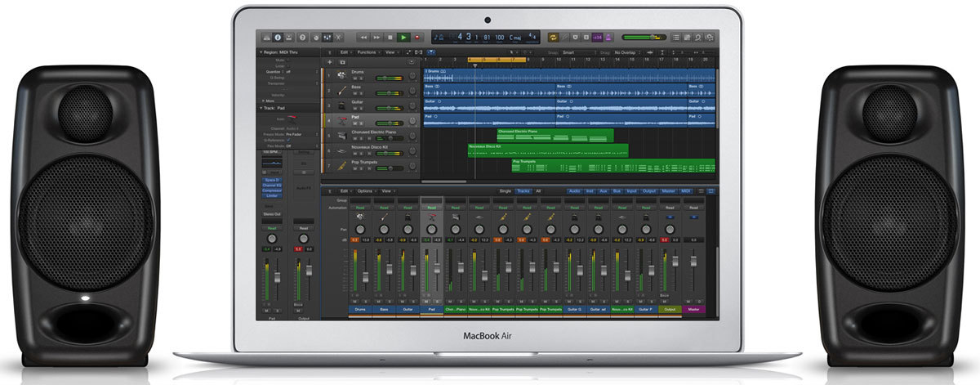
Task: Click the Aux filter button in mixer
Action: 604,190
